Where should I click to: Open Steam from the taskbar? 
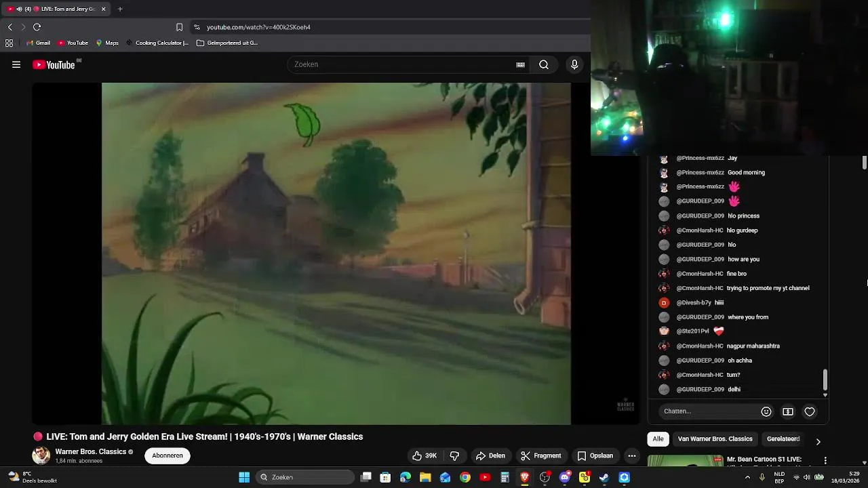[604, 477]
